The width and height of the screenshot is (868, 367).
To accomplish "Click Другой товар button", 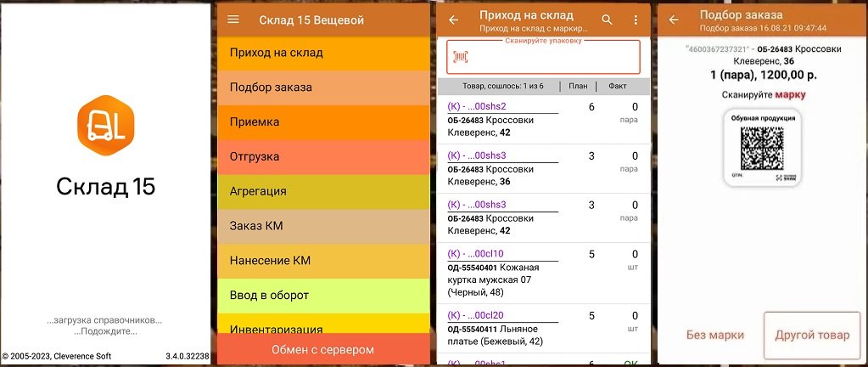I will 812,336.
